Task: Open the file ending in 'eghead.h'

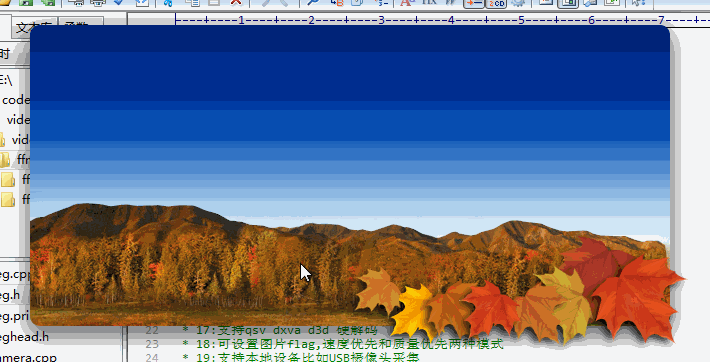Action: 24,337
